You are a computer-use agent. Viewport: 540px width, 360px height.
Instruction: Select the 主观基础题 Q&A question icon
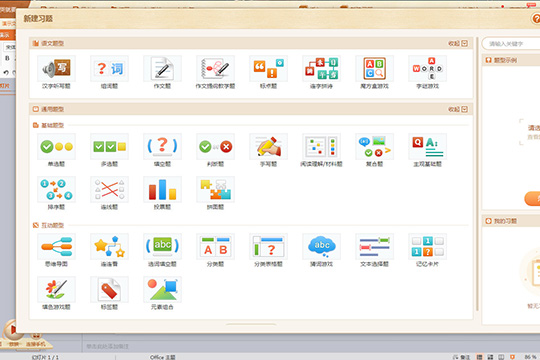(427, 147)
